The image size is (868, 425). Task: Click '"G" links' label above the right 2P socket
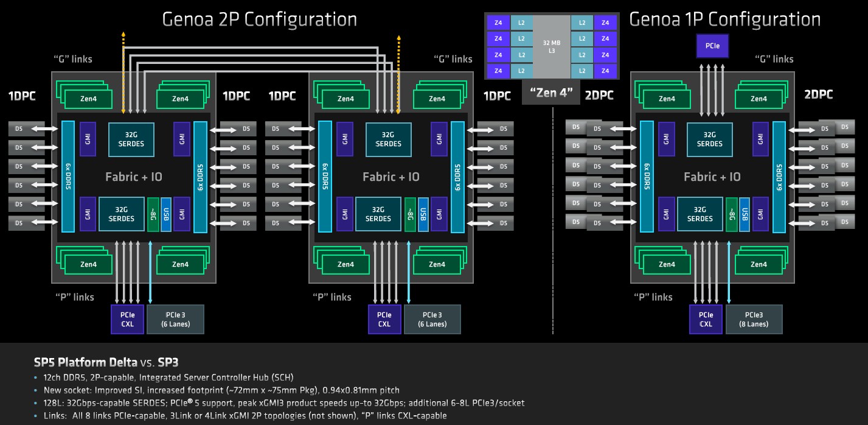point(453,59)
